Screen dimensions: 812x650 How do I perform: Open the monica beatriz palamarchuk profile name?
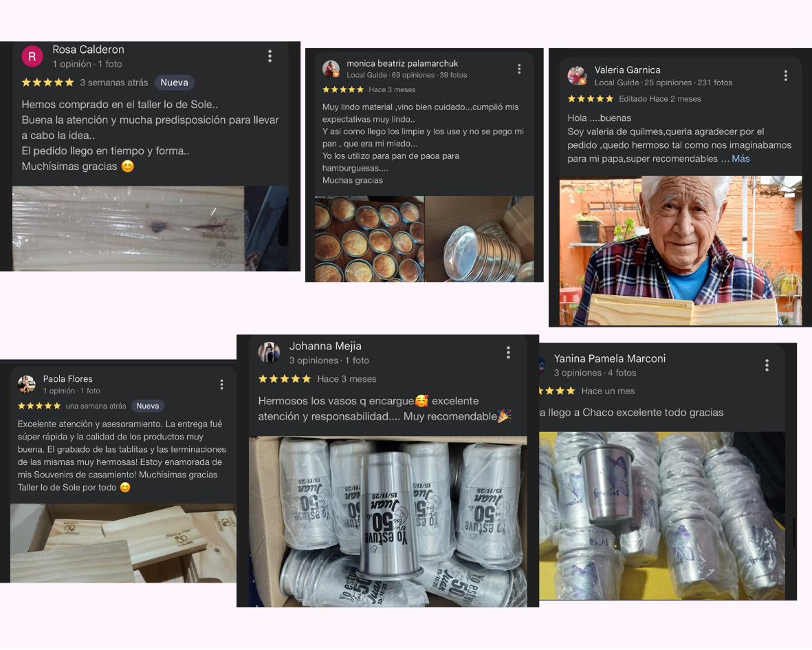[x=402, y=63]
